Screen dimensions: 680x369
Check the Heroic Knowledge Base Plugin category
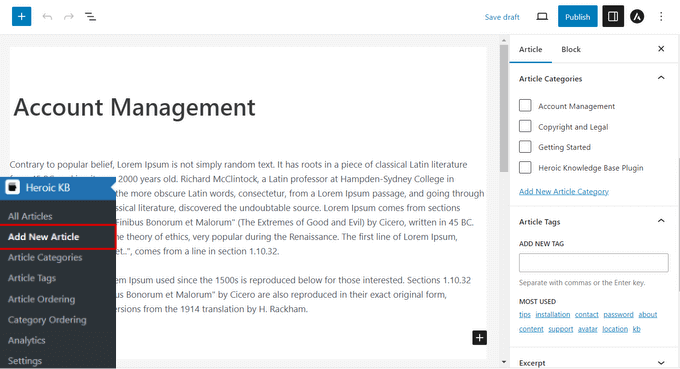tap(525, 167)
